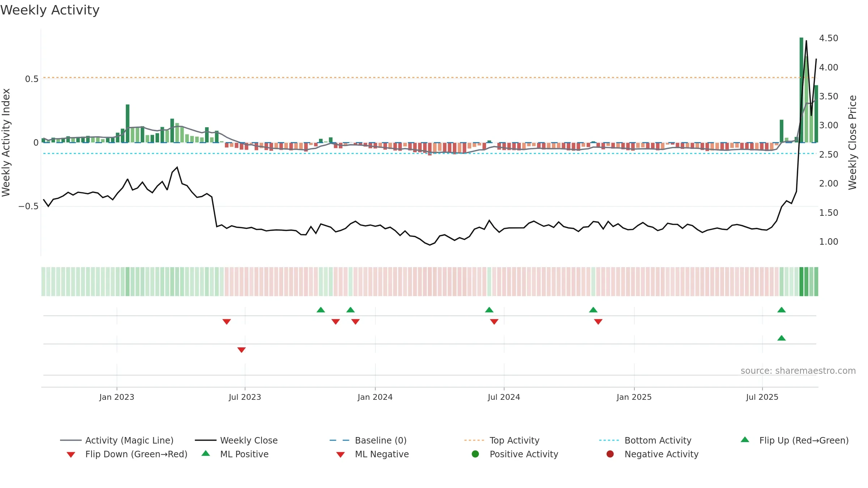Viewport: 868px width, 488px height.
Task: Click the source: sharemaestro.com attribution
Action: click(798, 371)
